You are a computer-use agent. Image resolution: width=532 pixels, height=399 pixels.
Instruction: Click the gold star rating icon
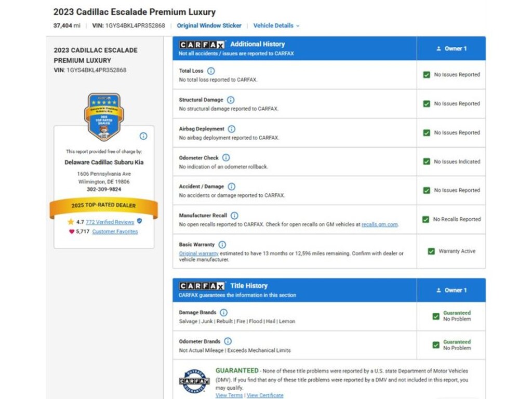[x=71, y=222]
